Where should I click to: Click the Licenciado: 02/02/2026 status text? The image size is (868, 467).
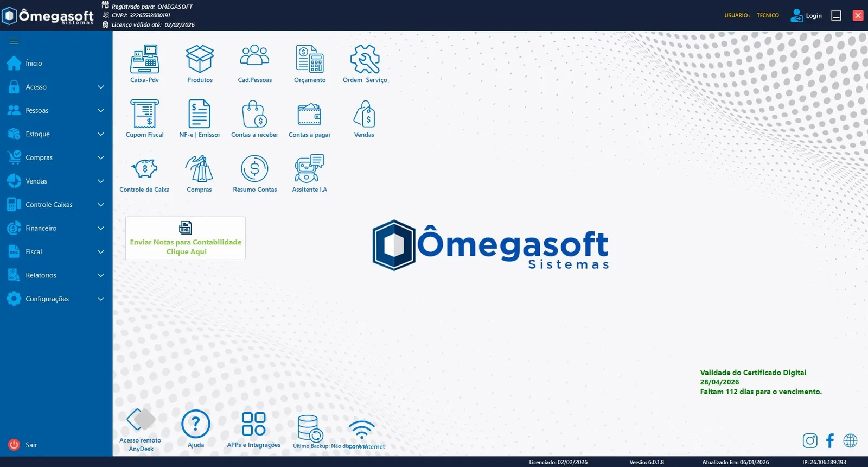tap(558, 462)
